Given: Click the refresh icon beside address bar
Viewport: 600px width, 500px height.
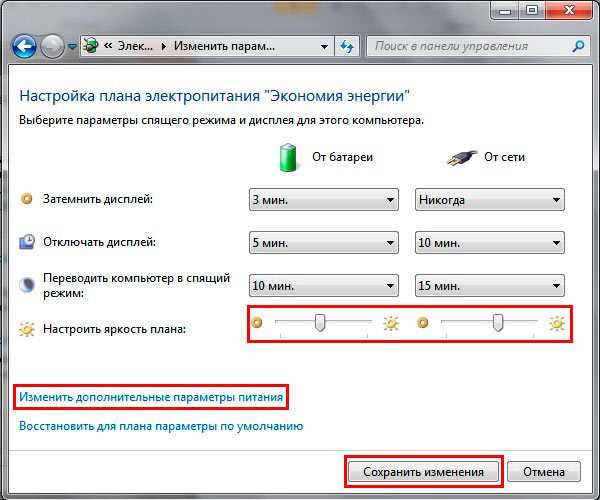Looking at the screenshot, I should point(347,47).
